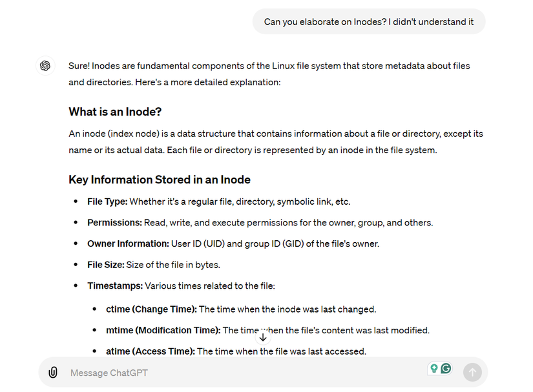Click the 'File Type:' bullet text

tap(107, 201)
